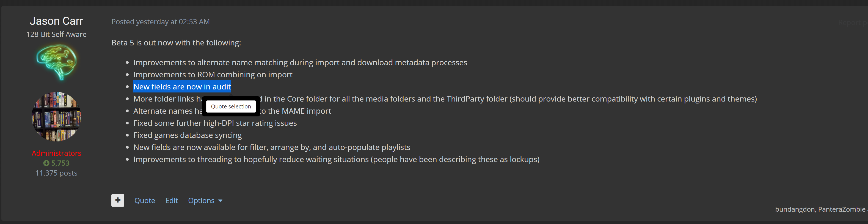Open the bookshelf avatar picture
Screen dimensions: 868x224
[56, 117]
